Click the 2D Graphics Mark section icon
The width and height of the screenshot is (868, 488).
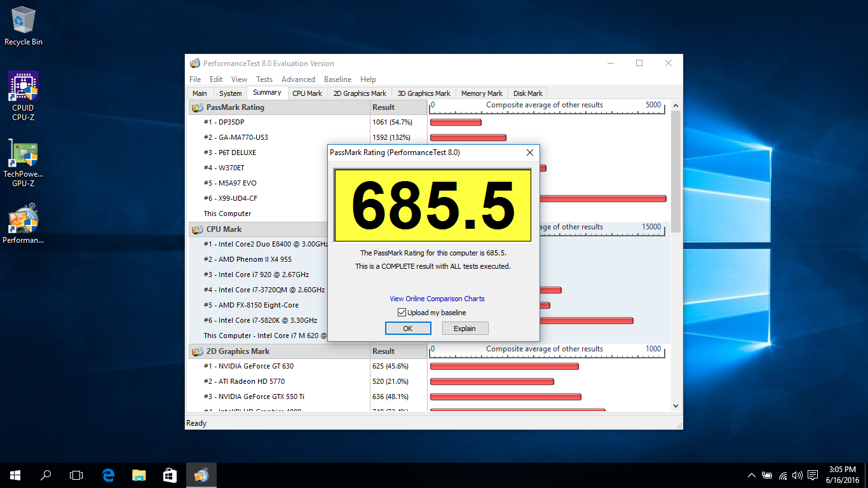click(197, 351)
